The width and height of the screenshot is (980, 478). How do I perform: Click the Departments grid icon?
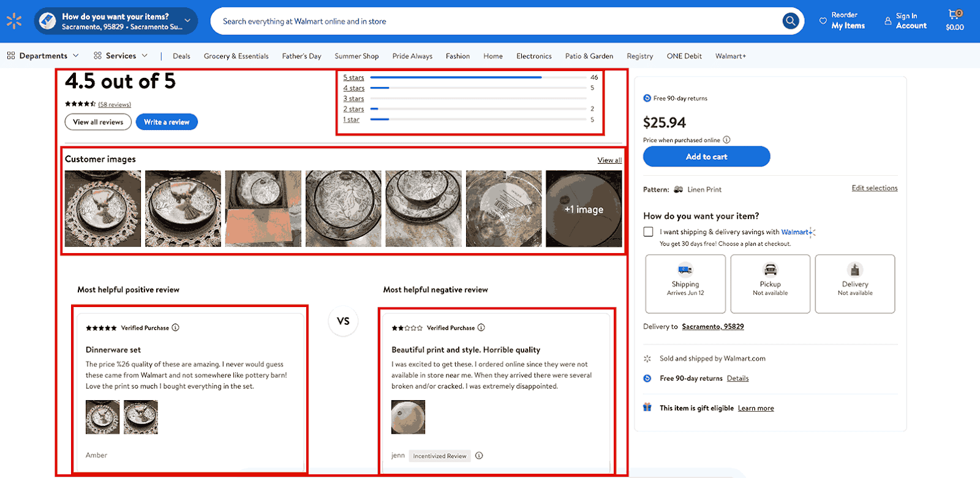[11, 56]
